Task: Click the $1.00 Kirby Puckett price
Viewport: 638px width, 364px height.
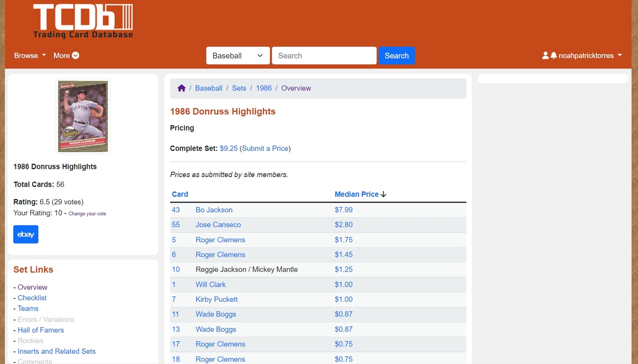Action: coord(344,299)
